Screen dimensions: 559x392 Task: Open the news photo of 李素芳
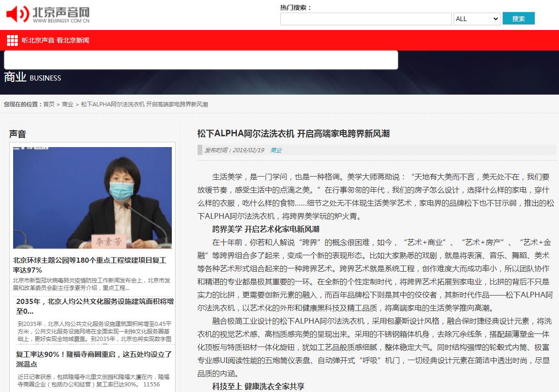92,198
